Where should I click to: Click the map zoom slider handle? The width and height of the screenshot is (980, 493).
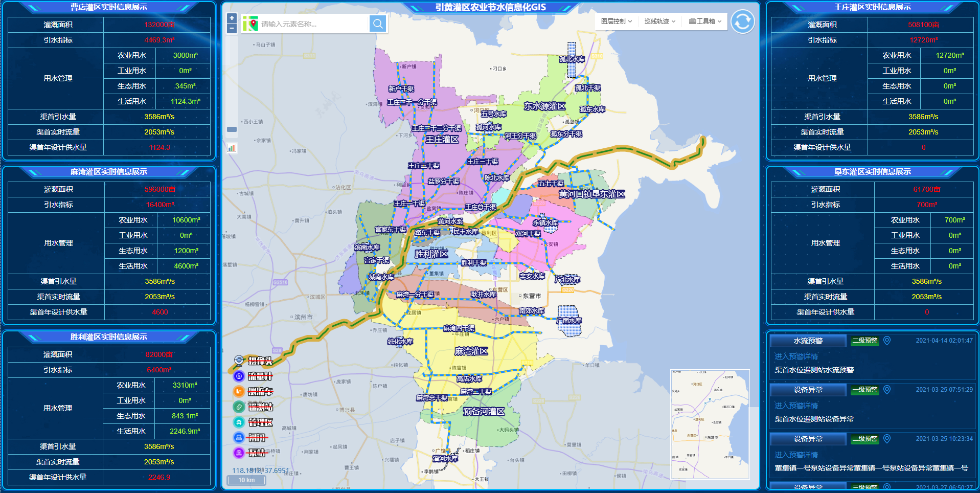(232, 129)
